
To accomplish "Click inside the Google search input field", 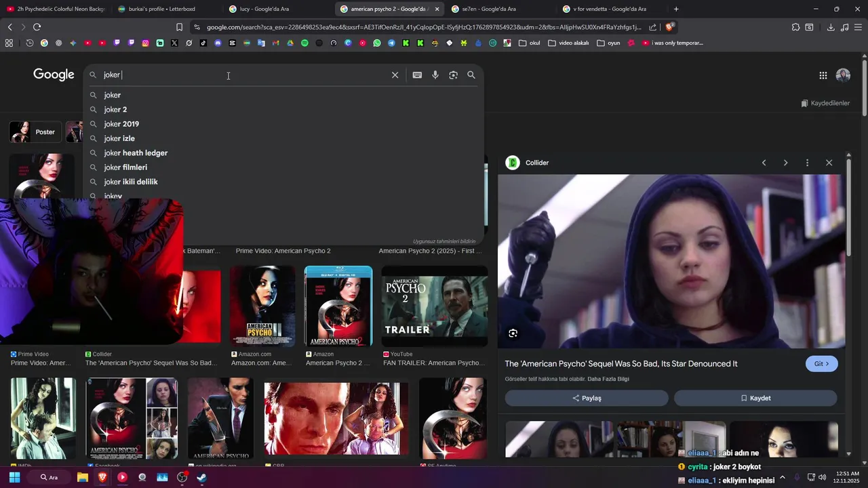I will [244, 75].
